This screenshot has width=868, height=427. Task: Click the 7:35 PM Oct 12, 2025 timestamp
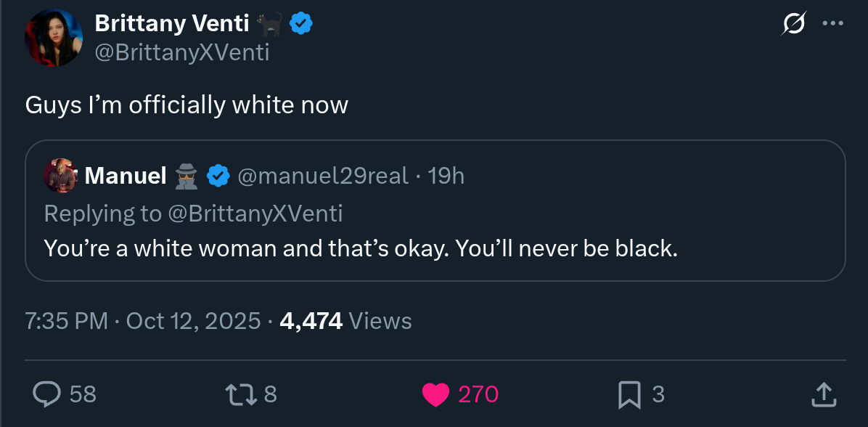[x=143, y=321]
